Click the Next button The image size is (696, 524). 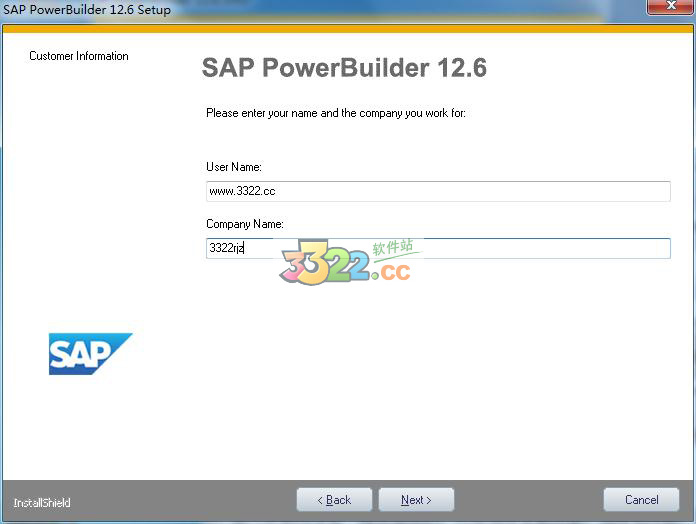coord(416,500)
